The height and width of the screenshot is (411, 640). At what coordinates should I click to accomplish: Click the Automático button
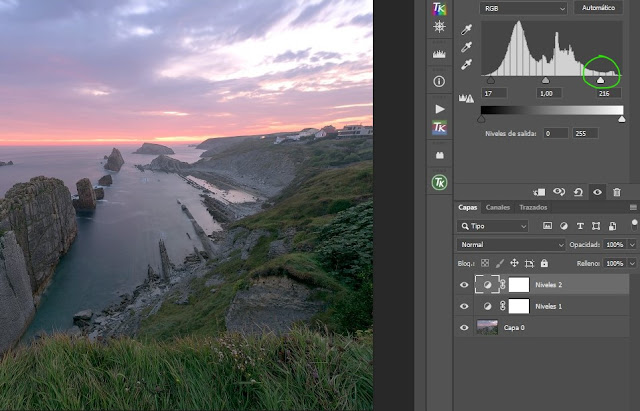(598, 8)
